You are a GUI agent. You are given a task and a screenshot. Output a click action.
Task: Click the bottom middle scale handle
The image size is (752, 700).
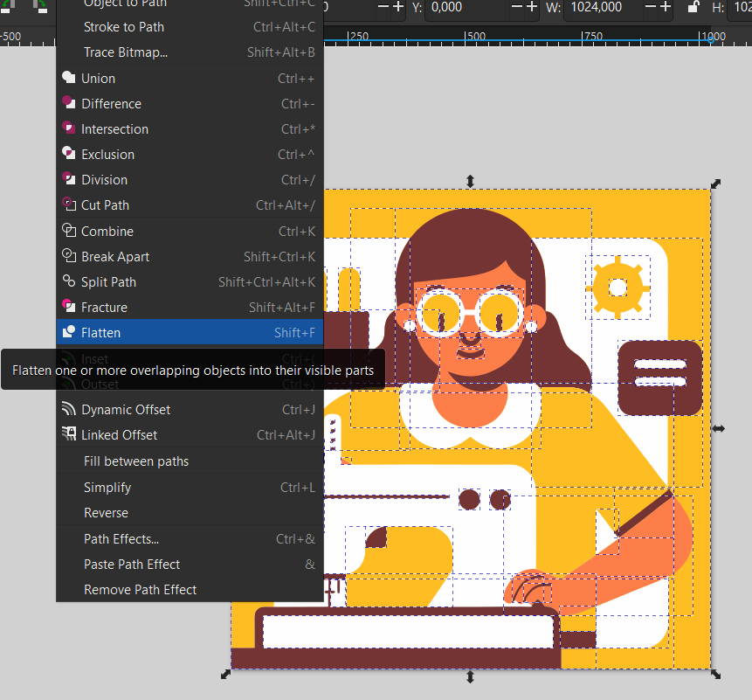(471, 677)
